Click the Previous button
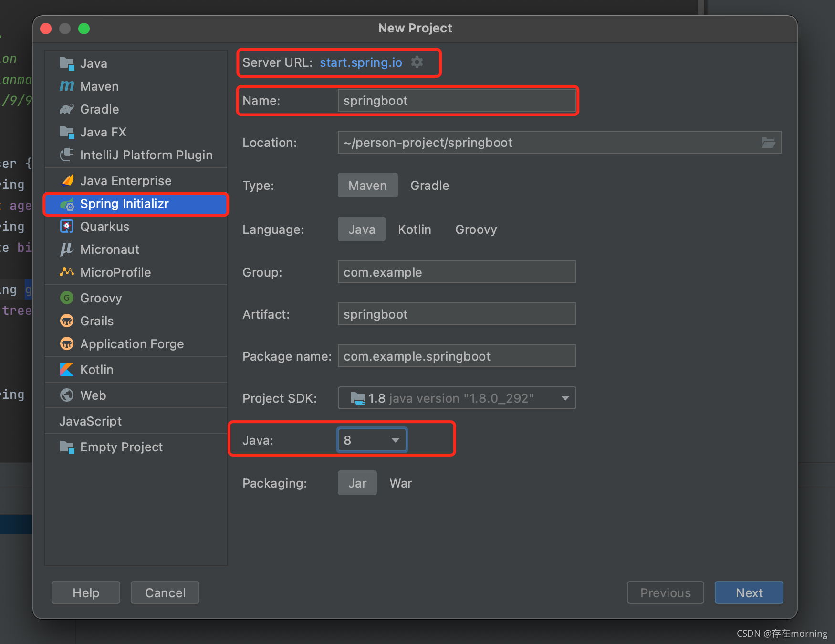 click(665, 592)
